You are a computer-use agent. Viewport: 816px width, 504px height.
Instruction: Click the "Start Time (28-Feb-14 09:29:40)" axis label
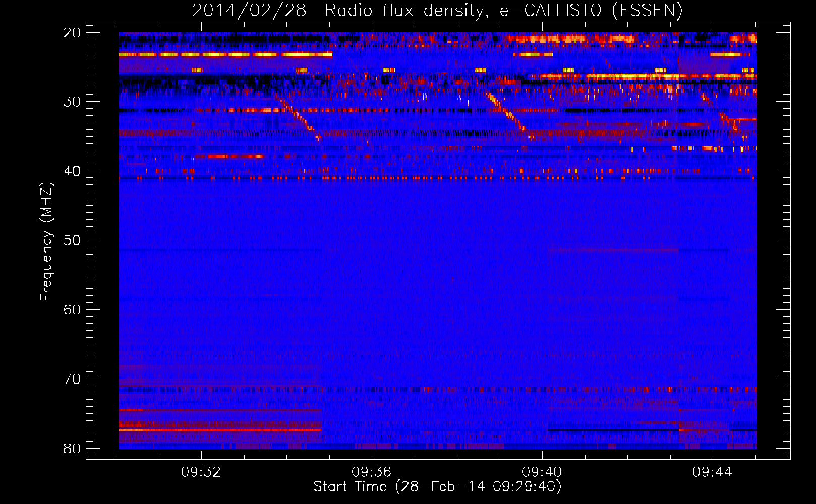[437, 487]
